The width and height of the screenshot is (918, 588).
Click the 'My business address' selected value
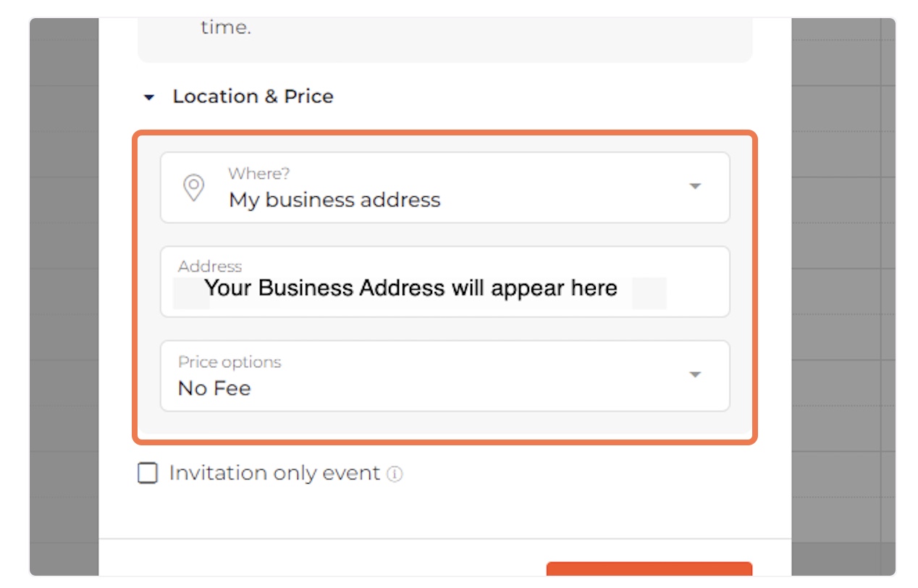pyautogui.click(x=334, y=200)
